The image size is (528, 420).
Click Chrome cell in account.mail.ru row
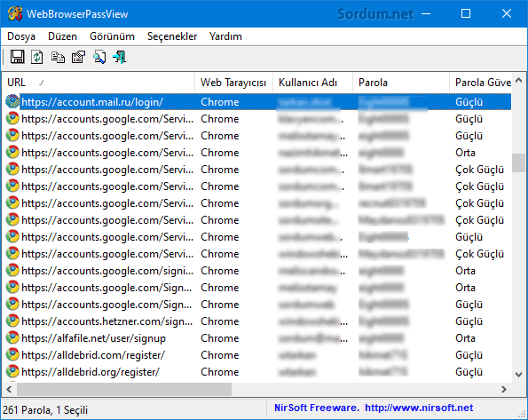tap(220, 102)
